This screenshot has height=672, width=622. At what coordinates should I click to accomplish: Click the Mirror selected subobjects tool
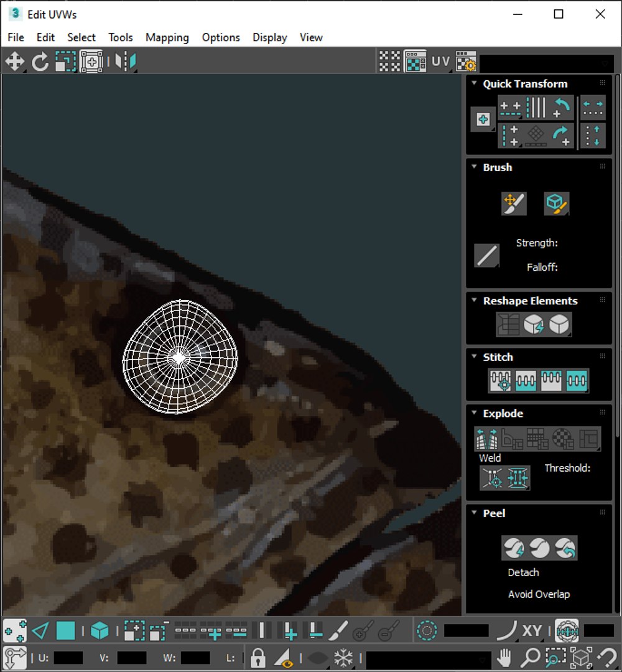coord(126,61)
